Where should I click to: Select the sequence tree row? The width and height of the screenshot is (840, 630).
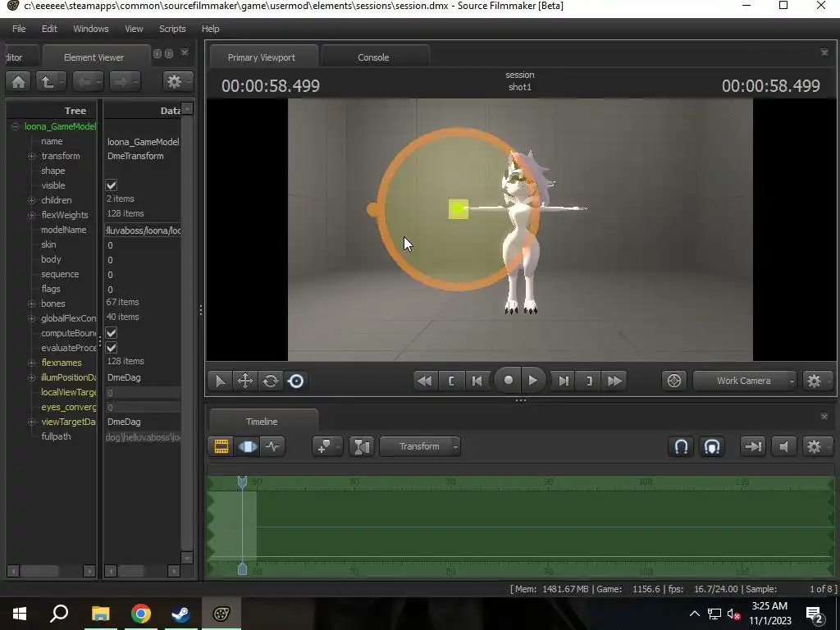click(x=59, y=274)
